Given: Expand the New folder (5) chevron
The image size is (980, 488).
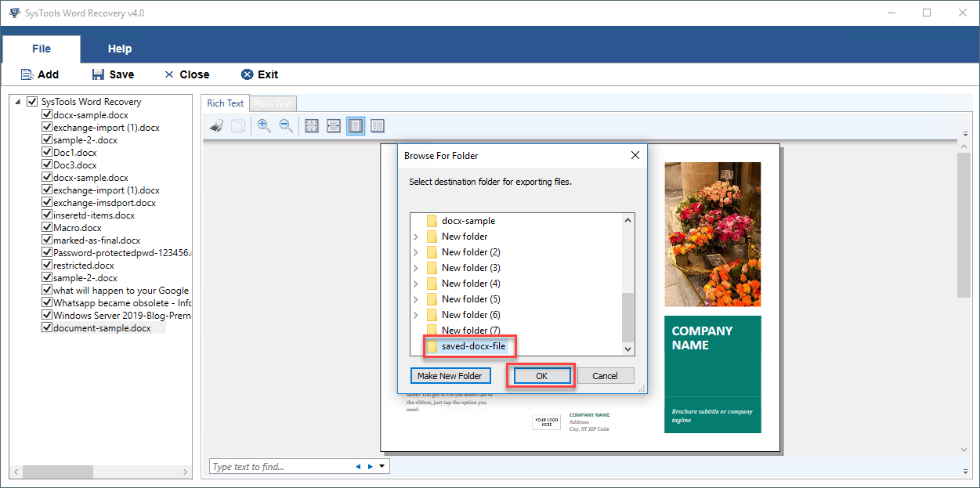Looking at the screenshot, I should [415, 298].
